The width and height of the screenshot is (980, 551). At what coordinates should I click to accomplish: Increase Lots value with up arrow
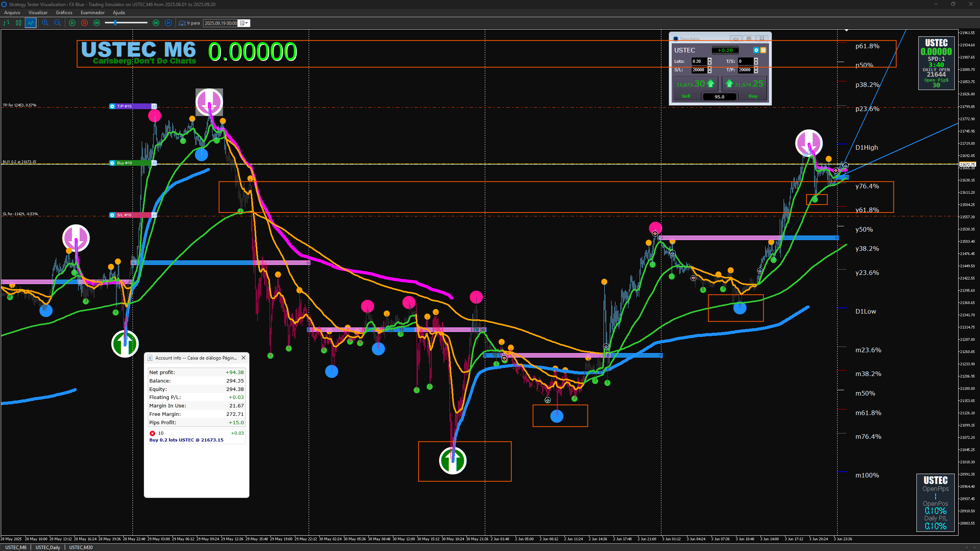pyautogui.click(x=710, y=59)
